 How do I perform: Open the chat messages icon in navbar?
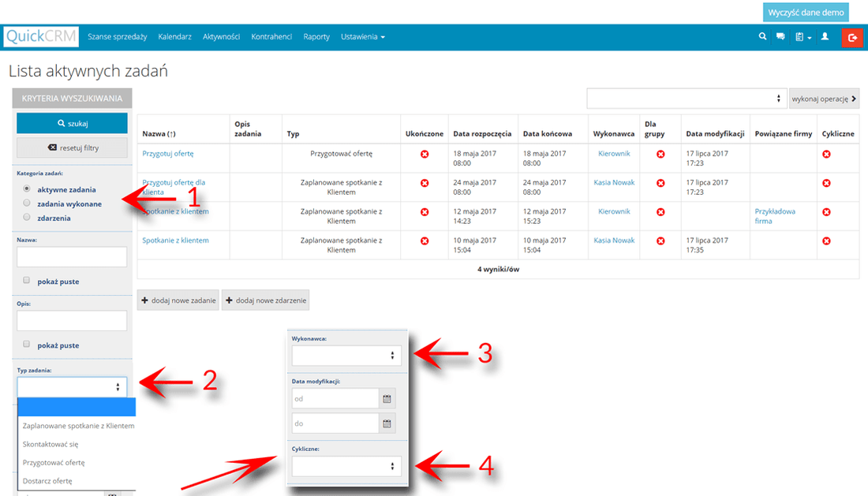[780, 36]
